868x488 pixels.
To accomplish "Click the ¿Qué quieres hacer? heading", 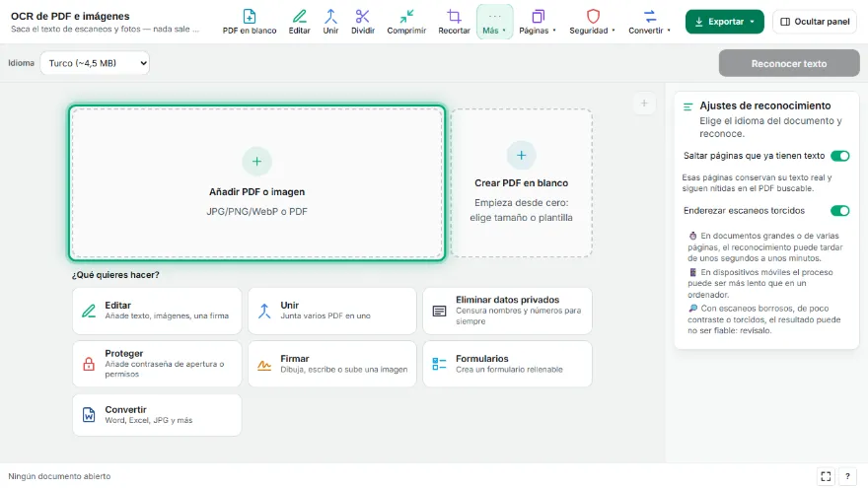I will coord(115,274).
